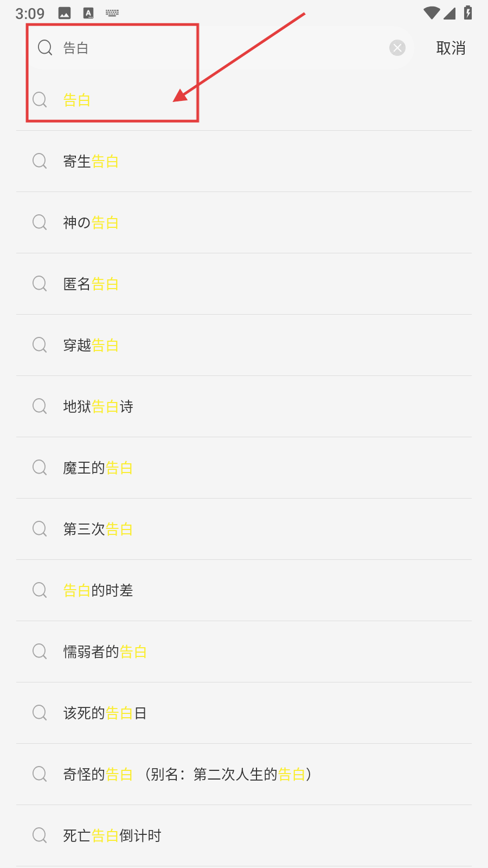
Task: Open the keyboard notification icon in the status bar
Action: click(x=112, y=13)
